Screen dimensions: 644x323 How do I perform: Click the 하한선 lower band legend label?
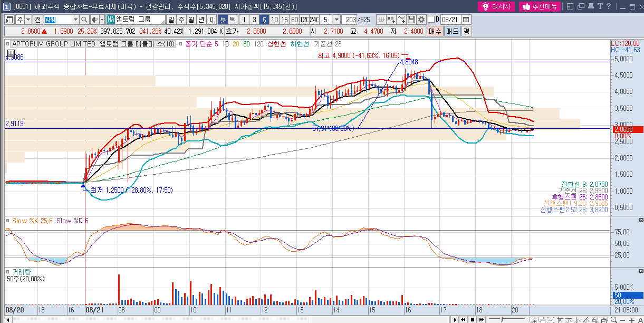(x=300, y=44)
